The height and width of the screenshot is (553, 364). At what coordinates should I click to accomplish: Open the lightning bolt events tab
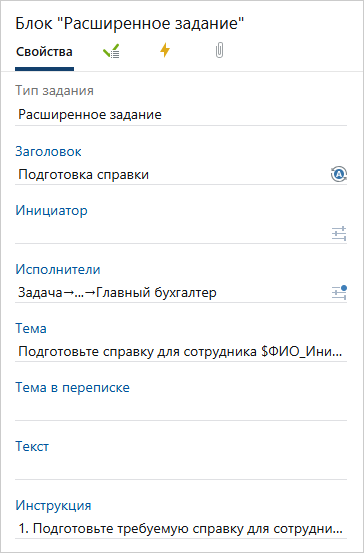(x=165, y=51)
